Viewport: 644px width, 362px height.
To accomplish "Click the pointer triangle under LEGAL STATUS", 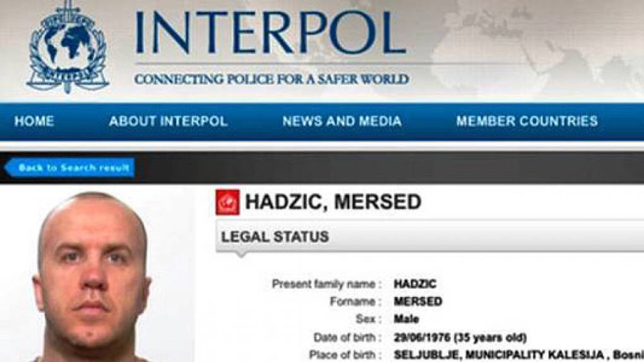I will click(x=241, y=254).
